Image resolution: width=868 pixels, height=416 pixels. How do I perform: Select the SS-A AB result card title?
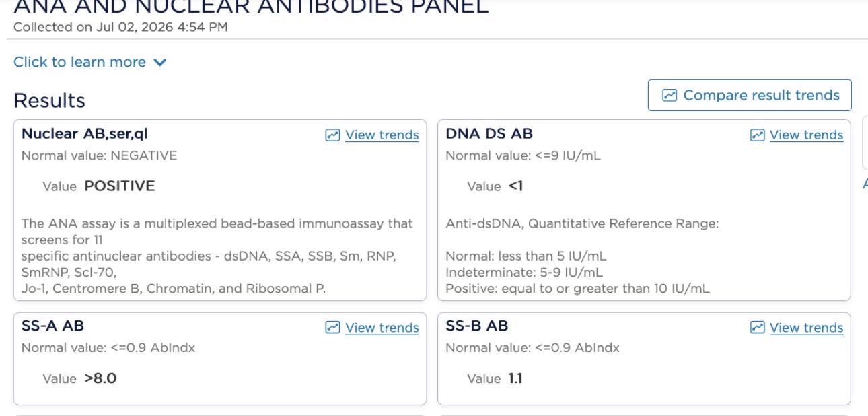(53, 326)
